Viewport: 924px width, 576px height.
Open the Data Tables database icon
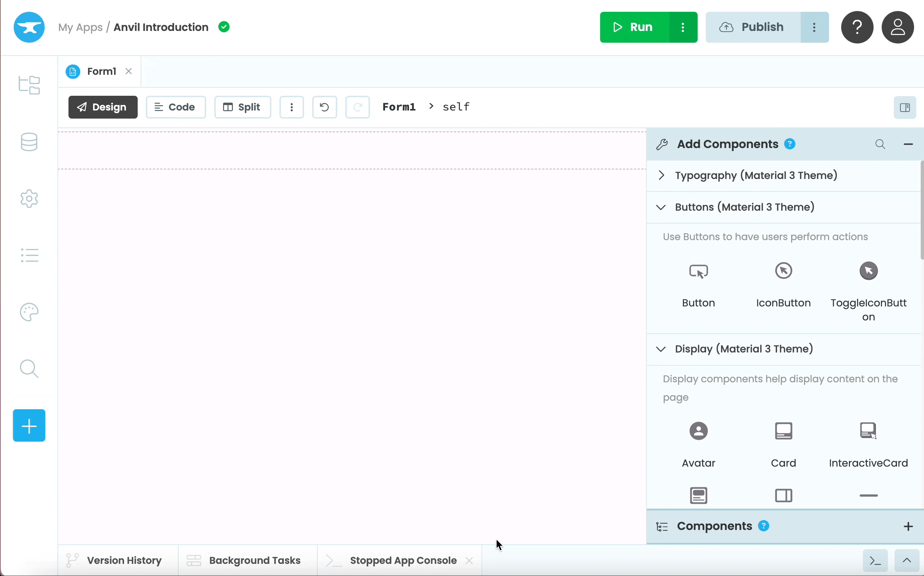tap(29, 142)
